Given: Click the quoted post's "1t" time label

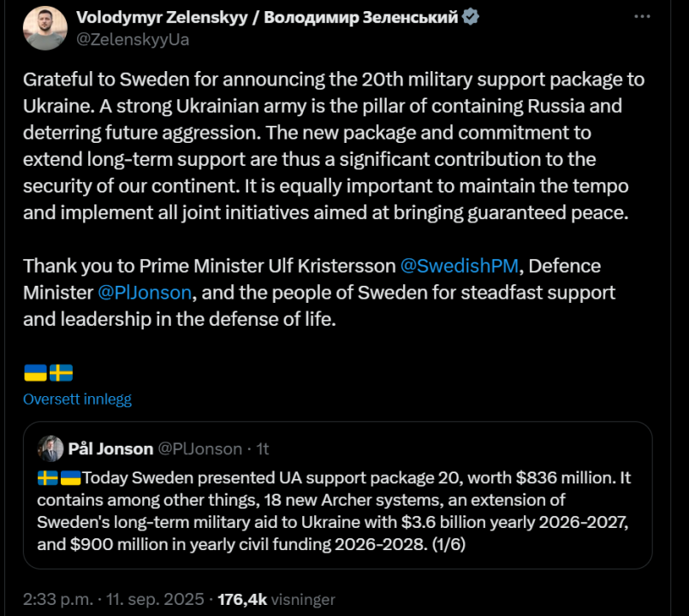Looking at the screenshot, I should (263, 448).
